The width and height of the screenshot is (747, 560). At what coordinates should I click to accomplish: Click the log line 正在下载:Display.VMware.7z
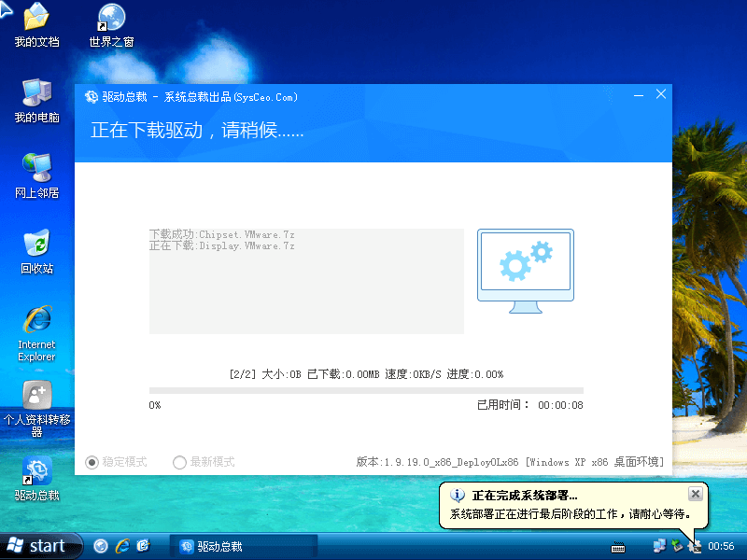click(222, 245)
